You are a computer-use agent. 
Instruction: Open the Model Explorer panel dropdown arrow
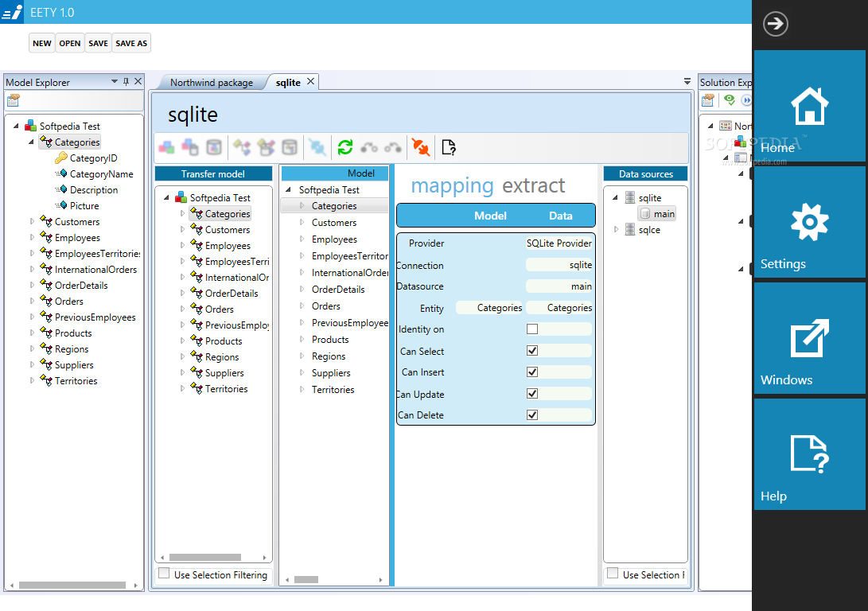115,81
